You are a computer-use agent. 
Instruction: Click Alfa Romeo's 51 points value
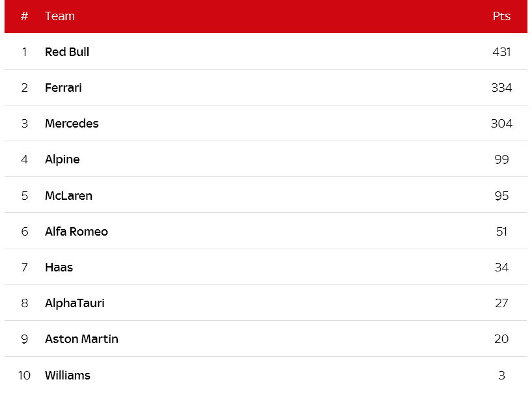click(501, 231)
